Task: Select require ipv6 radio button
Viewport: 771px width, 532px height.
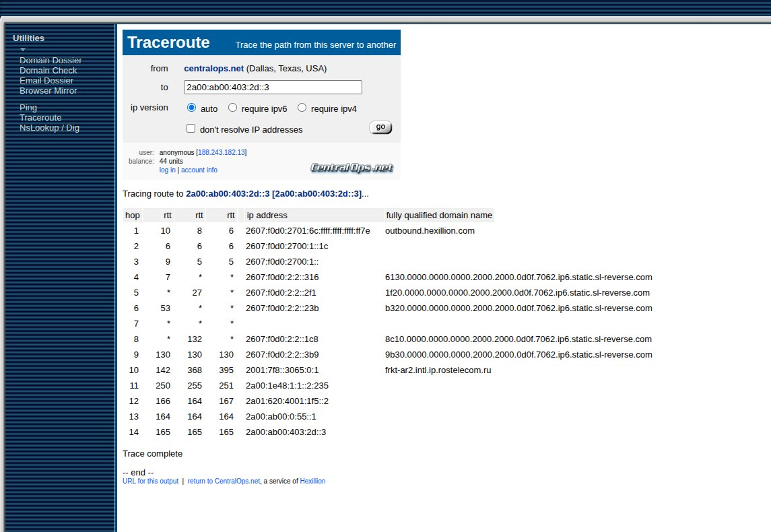Action: click(232, 108)
